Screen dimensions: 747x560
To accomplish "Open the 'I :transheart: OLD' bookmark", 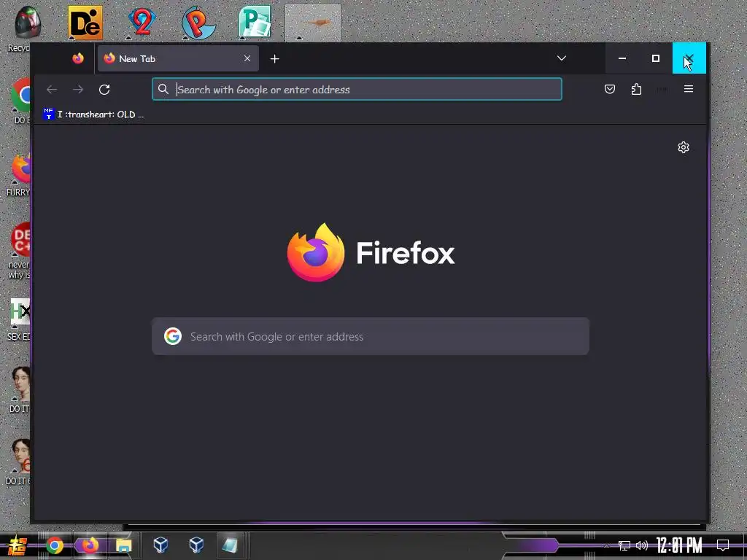I will 93,114.
